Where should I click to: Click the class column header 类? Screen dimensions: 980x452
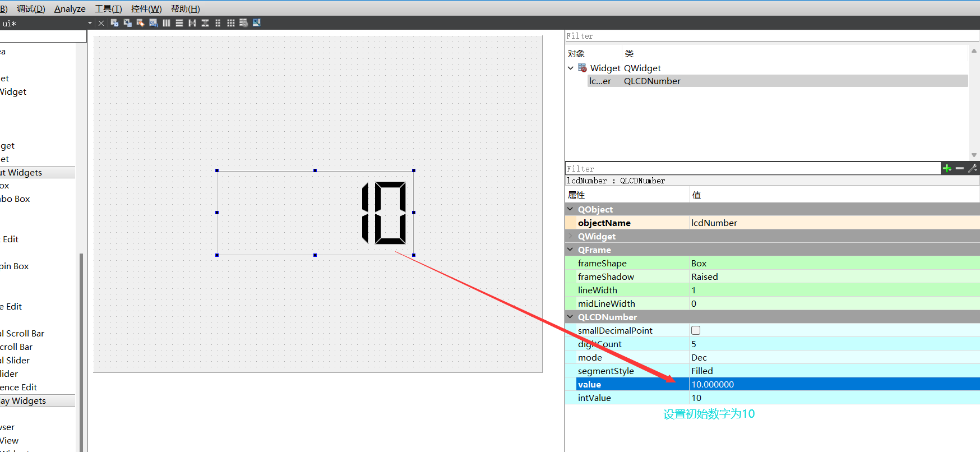pyautogui.click(x=629, y=53)
